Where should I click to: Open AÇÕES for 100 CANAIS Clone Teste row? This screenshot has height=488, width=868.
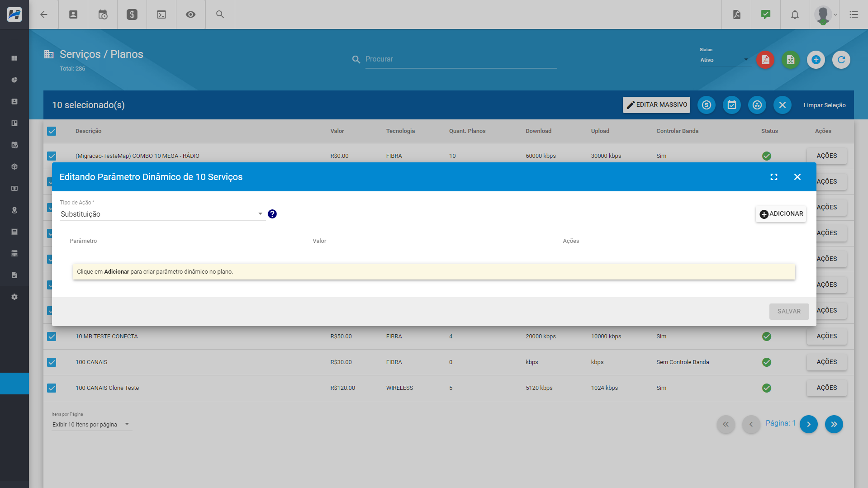[826, 388]
